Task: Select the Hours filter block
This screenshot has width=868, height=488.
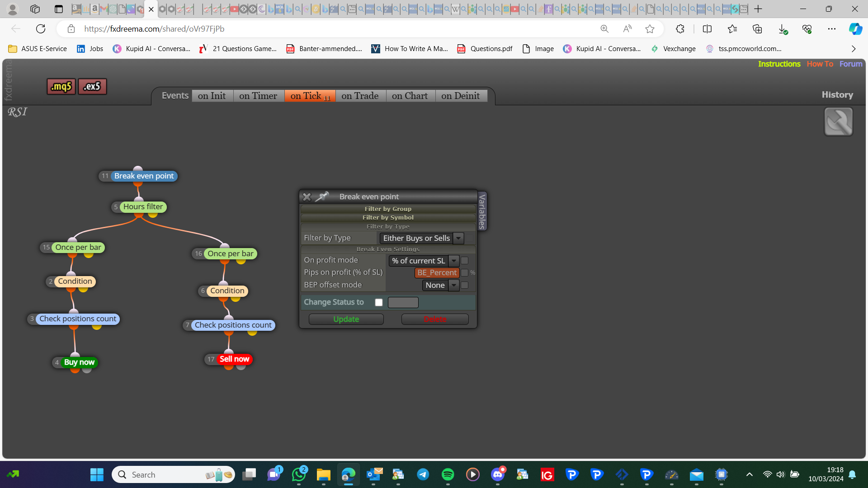Action: point(143,207)
